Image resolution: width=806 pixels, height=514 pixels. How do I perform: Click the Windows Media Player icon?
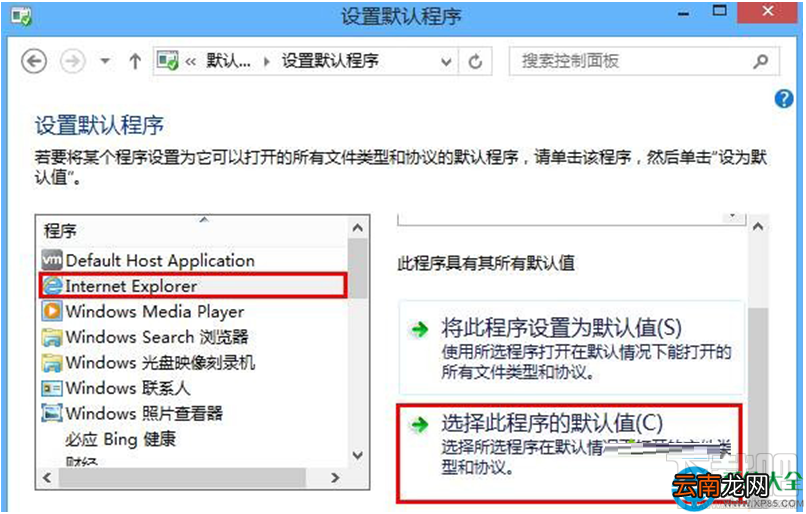[51, 311]
